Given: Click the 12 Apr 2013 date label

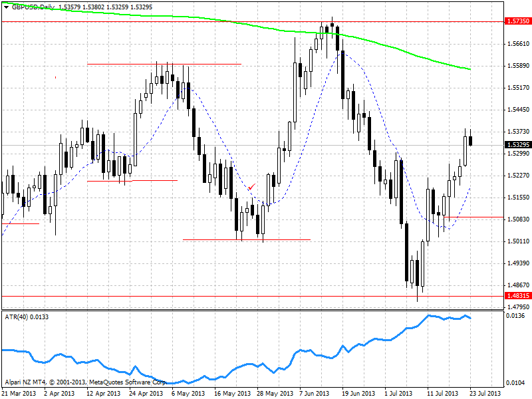Looking at the screenshot, I should coord(104,394).
